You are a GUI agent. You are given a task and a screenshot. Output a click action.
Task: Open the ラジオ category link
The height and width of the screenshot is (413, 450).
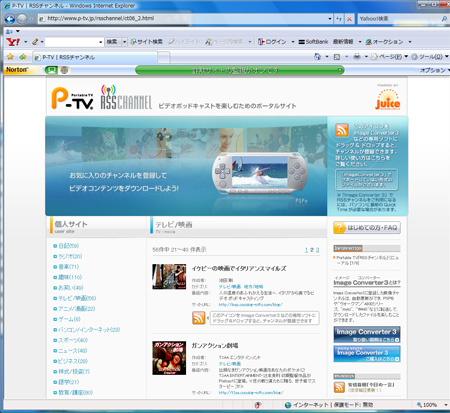click(70, 256)
